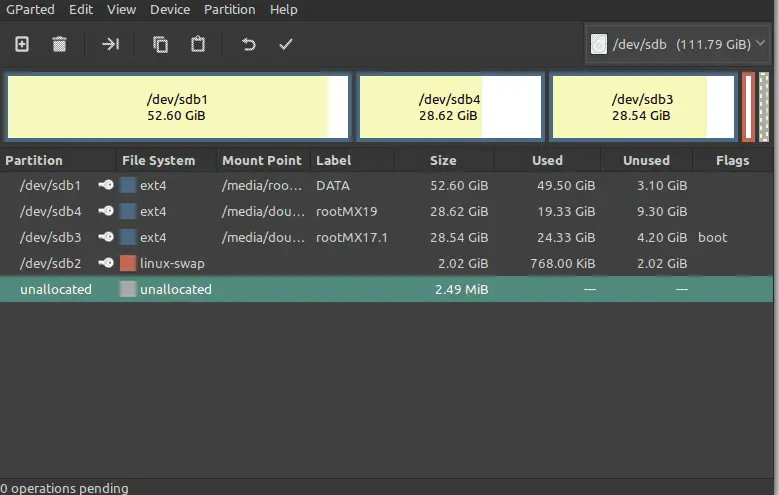
Task: Sort by the Used column header
Action: (x=547, y=161)
